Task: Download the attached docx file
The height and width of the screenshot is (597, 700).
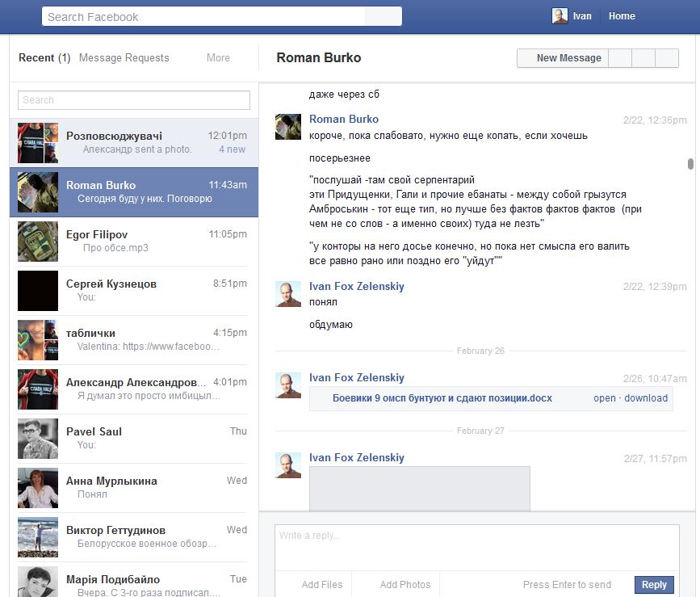Action: [646, 398]
